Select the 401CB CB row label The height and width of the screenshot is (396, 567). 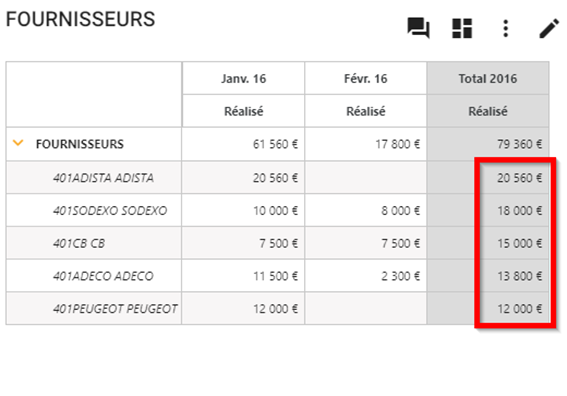tap(79, 243)
